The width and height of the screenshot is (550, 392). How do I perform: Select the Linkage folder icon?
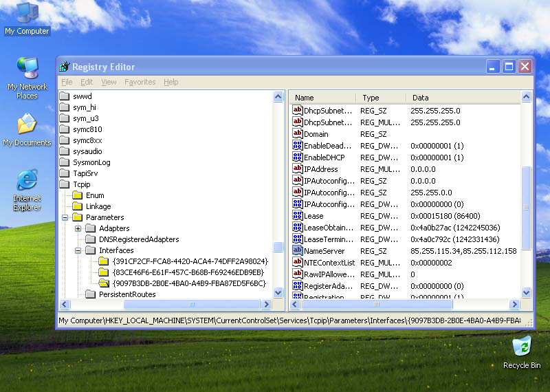78,206
